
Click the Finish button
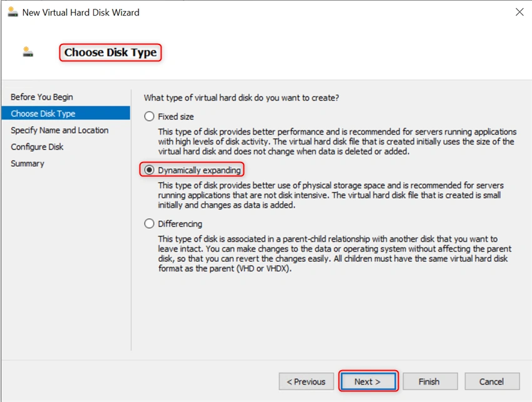click(x=430, y=381)
